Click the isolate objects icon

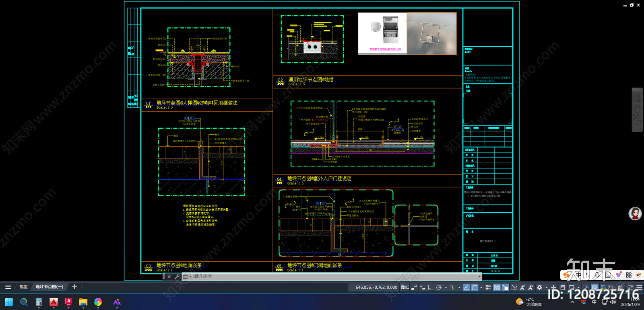[586, 287]
